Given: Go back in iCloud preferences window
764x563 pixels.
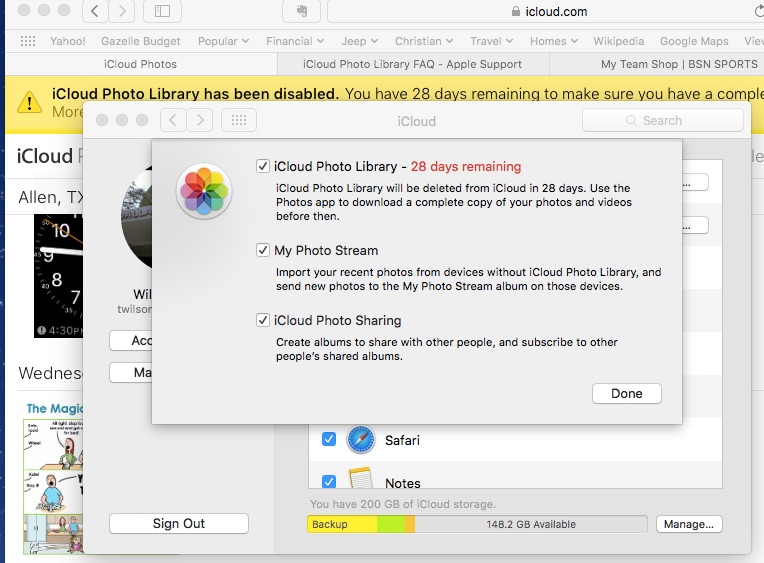Looking at the screenshot, I should 173,120.
